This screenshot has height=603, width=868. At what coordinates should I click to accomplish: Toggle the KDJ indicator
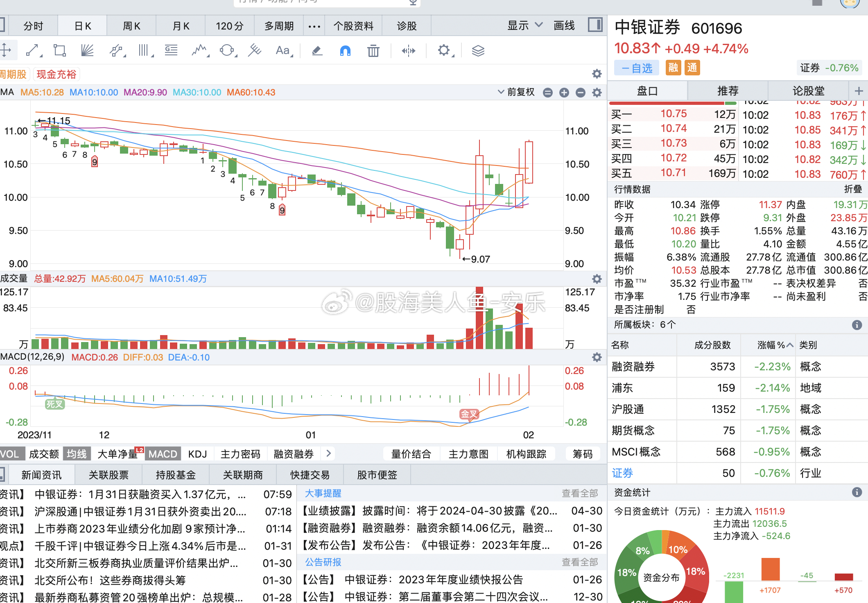(198, 454)
